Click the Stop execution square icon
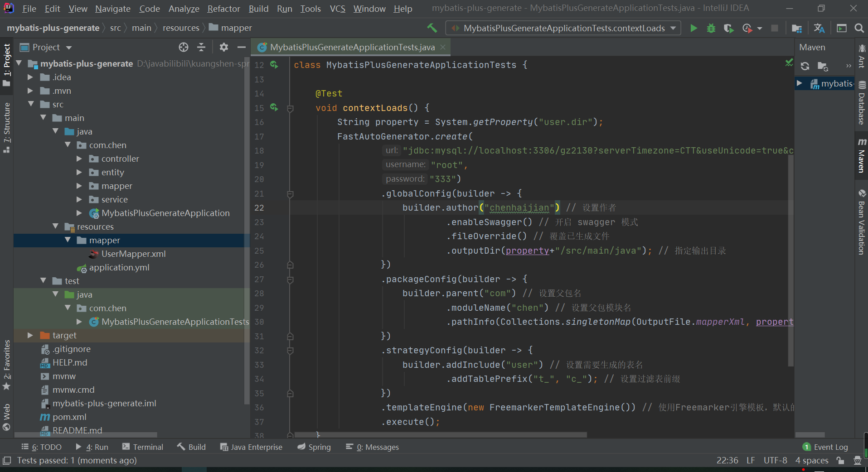The width and height of the screenshot is (868, 472). point(775,28)
